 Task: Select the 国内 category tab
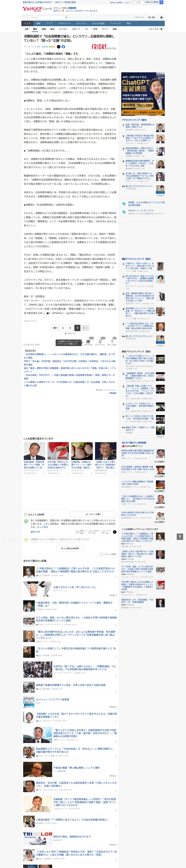35,29
